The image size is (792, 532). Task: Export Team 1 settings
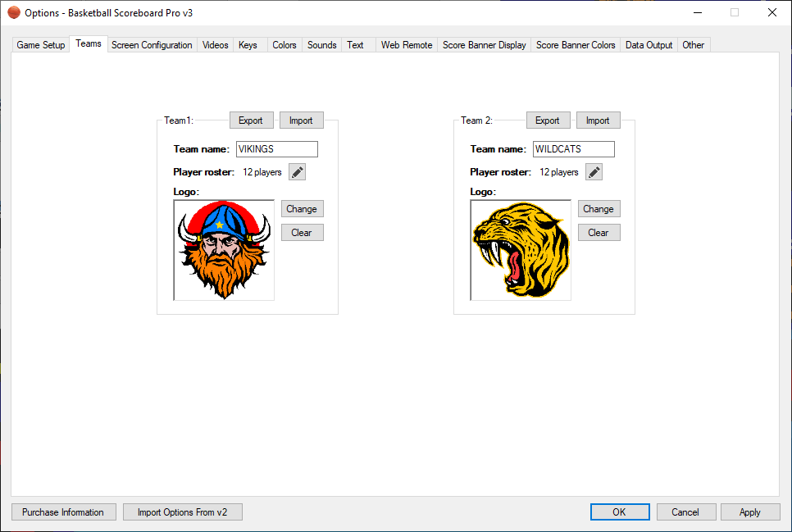click(x=250, y=120)
